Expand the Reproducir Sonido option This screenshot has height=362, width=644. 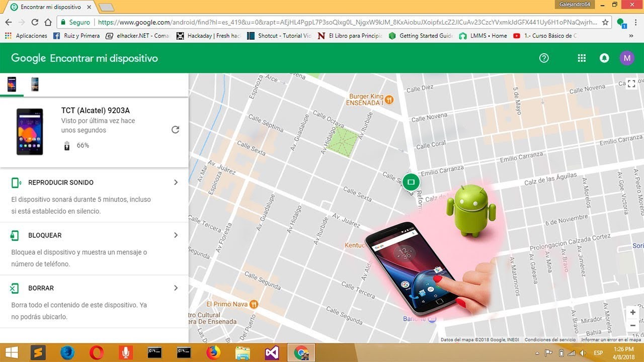tap(176, 182)
